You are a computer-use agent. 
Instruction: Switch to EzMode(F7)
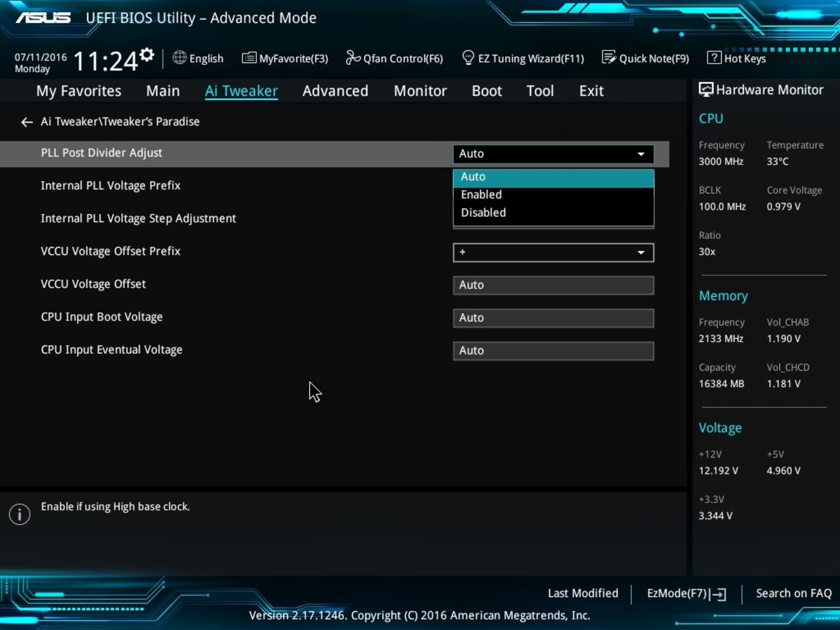[677, 594]
